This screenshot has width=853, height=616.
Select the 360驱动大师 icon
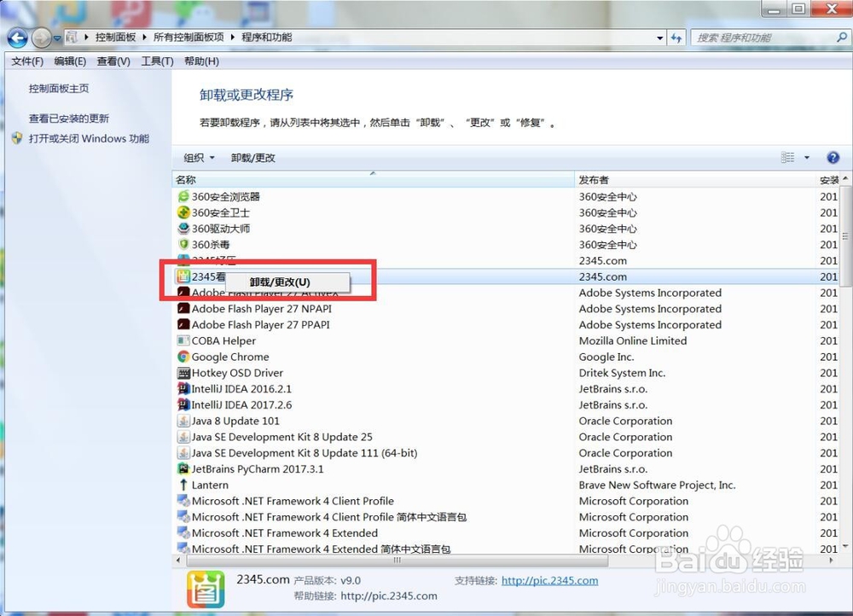(183, 229)
